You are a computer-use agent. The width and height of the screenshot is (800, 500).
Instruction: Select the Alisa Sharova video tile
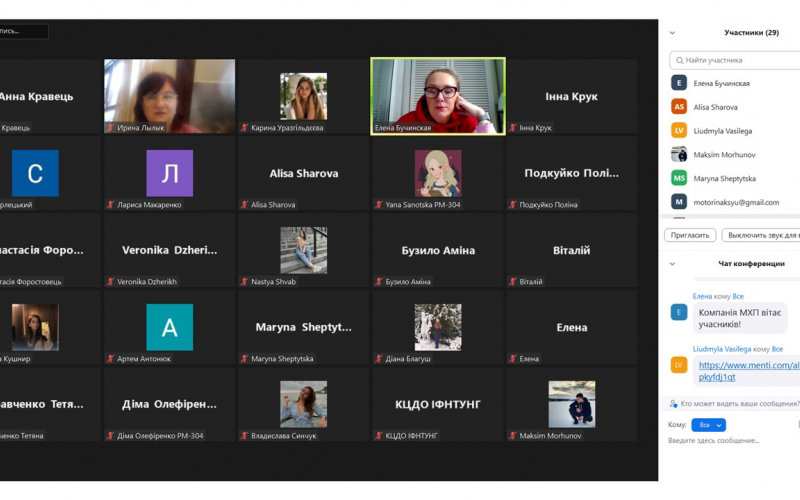(304, 173)
